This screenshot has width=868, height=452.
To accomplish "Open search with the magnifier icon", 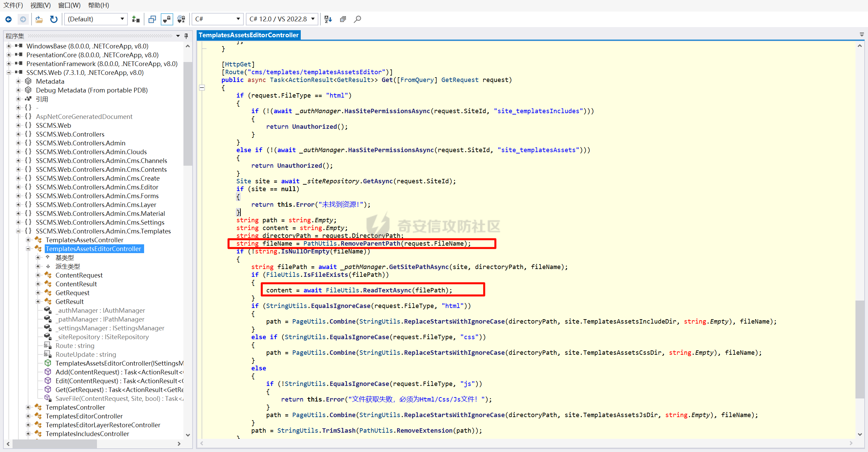I will (357, 19).
